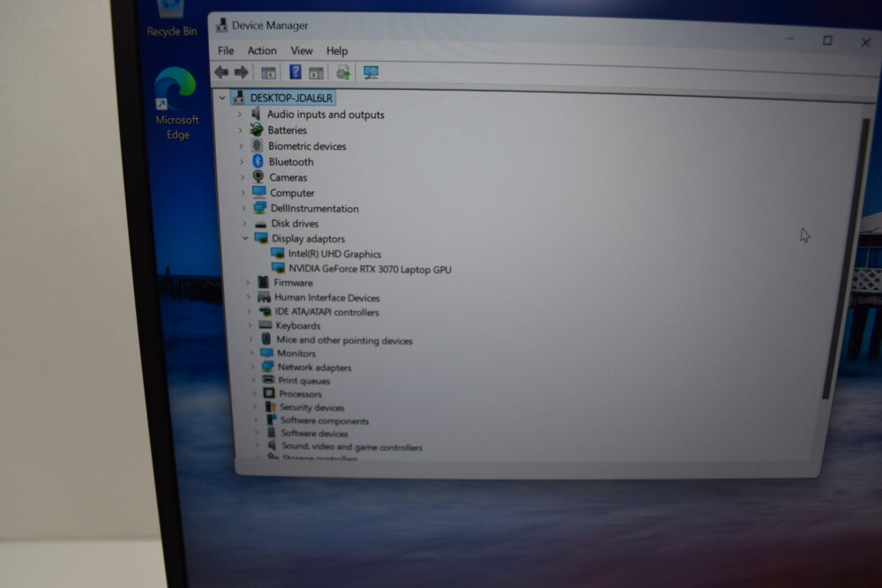Select the Biometric devices label
This screenshot has height=588, width=882.
[x=307, y=146]
